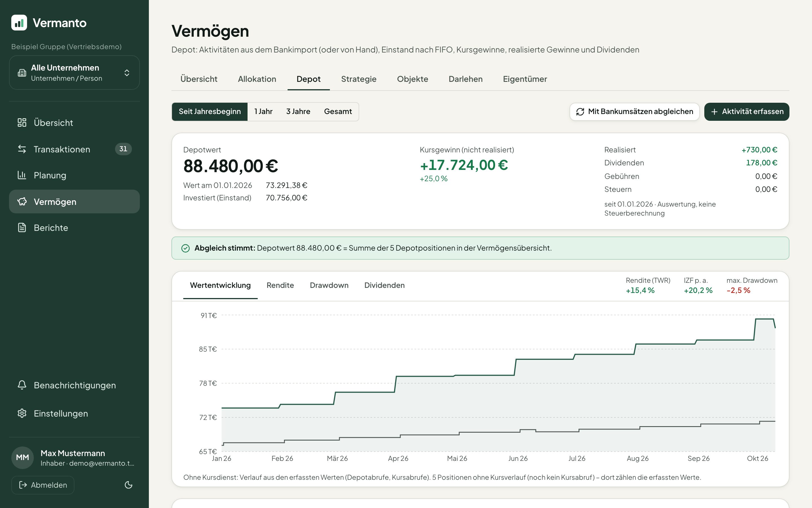
Task: Select the Seit Jahresbeginn period
Action: click(x=210, y=111)
